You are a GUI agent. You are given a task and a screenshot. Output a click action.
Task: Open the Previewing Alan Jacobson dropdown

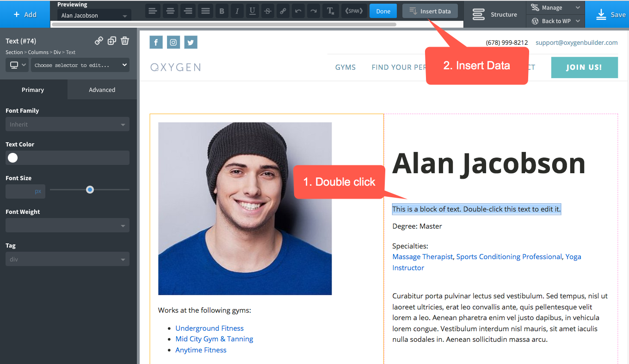(x=94, y=16)
